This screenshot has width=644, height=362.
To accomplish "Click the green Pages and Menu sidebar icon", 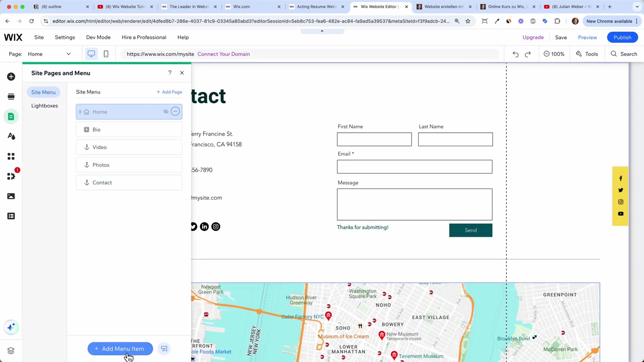I will [x=11, y=117].
